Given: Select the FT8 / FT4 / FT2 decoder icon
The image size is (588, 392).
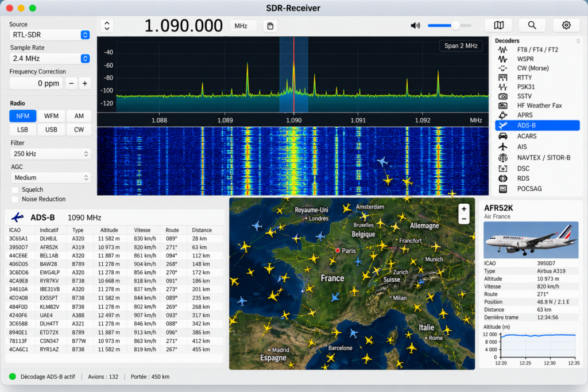Looking at the screenshot, I should coord(502,49).
